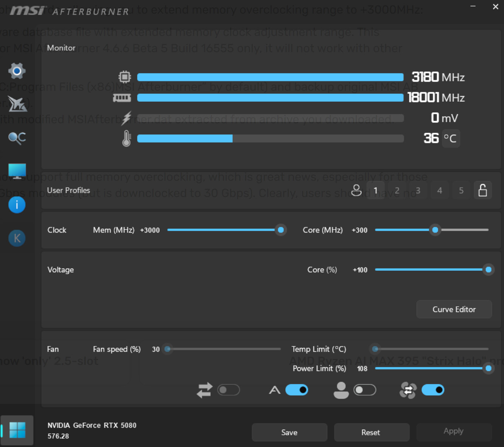Click the Temp Limit slider handle
The width and height of the screenshot is (504, 447).
pyautogui.click(x=375, y=349)
